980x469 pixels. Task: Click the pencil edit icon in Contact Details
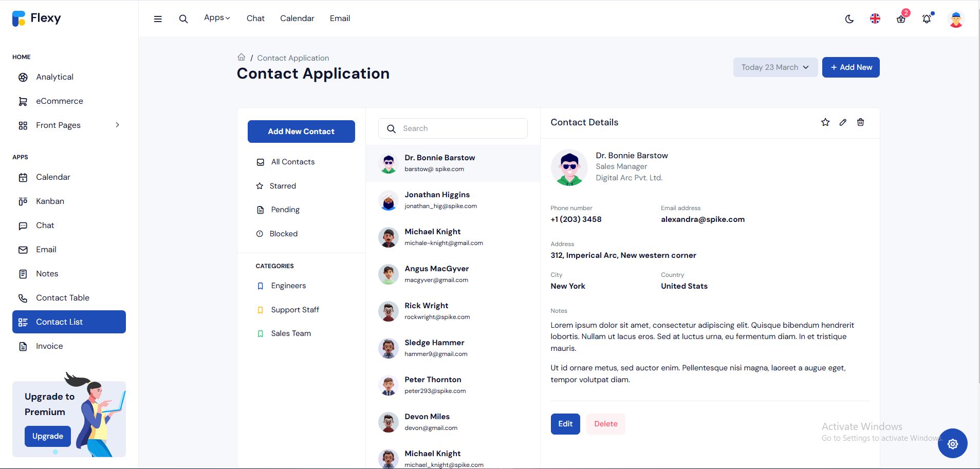click(843, 122)
